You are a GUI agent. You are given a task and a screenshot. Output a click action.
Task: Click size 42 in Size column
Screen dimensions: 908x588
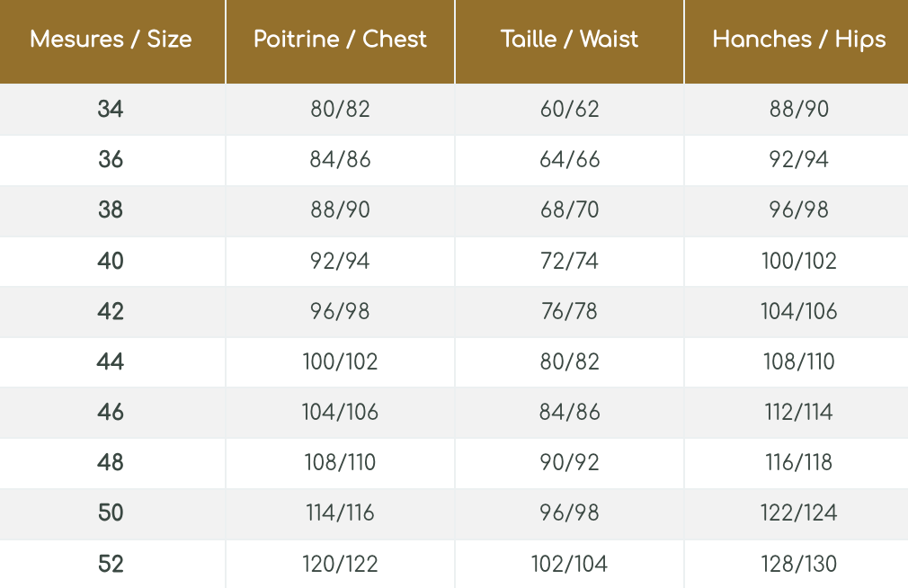pyautogui.click(x=111, y=312)
